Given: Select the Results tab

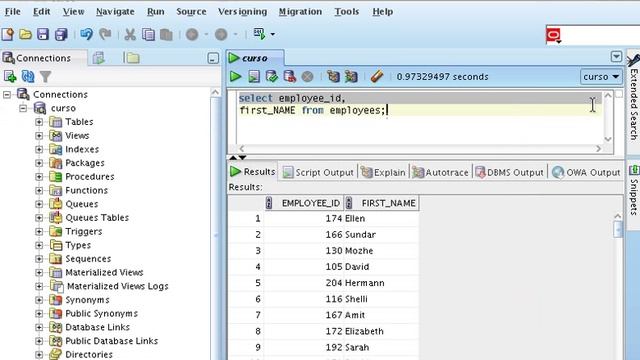Looking at the screenshot, I should coord(253,172).
